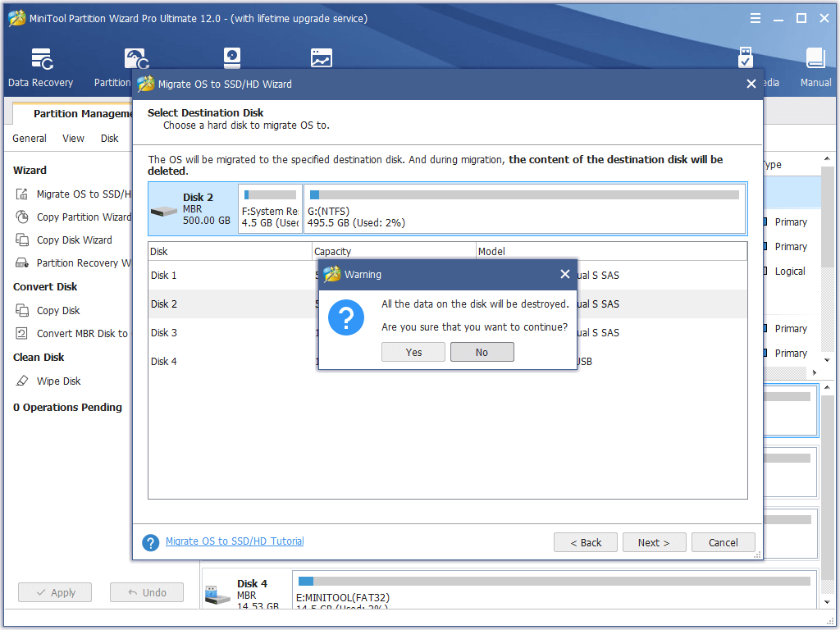
Task: Click Wipe Disk entry text
Action: coord(58,381)
